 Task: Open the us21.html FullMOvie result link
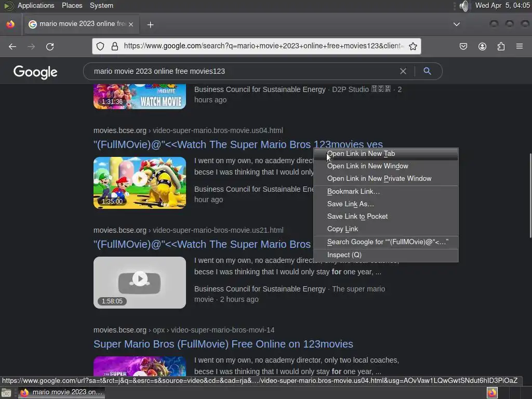coord(202,244)
